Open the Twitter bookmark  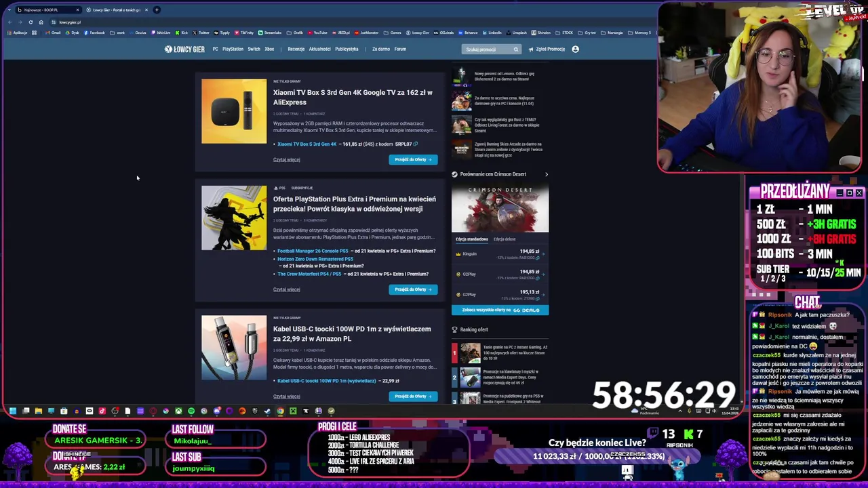201,33
